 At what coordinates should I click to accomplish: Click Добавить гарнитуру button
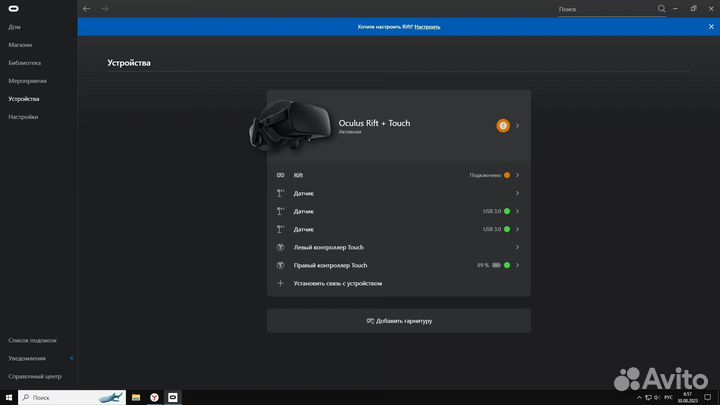pos(399,321)
